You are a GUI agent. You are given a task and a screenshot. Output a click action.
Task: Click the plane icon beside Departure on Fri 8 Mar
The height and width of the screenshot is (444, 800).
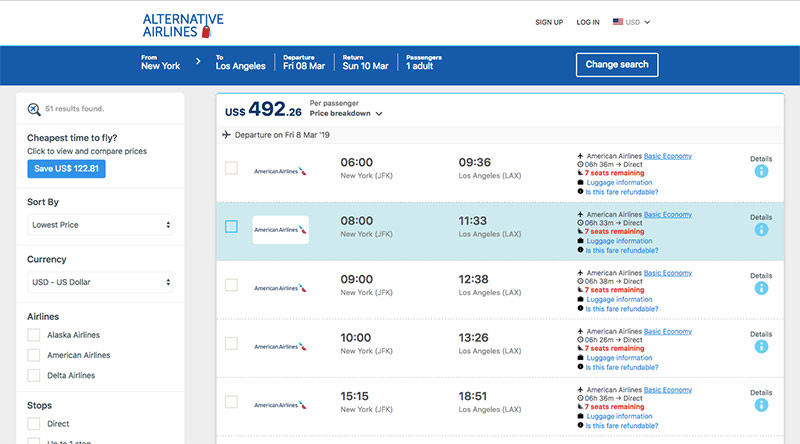click(227, 135)
